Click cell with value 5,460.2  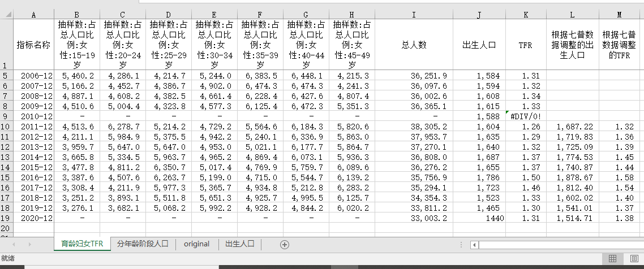[77, 76]
